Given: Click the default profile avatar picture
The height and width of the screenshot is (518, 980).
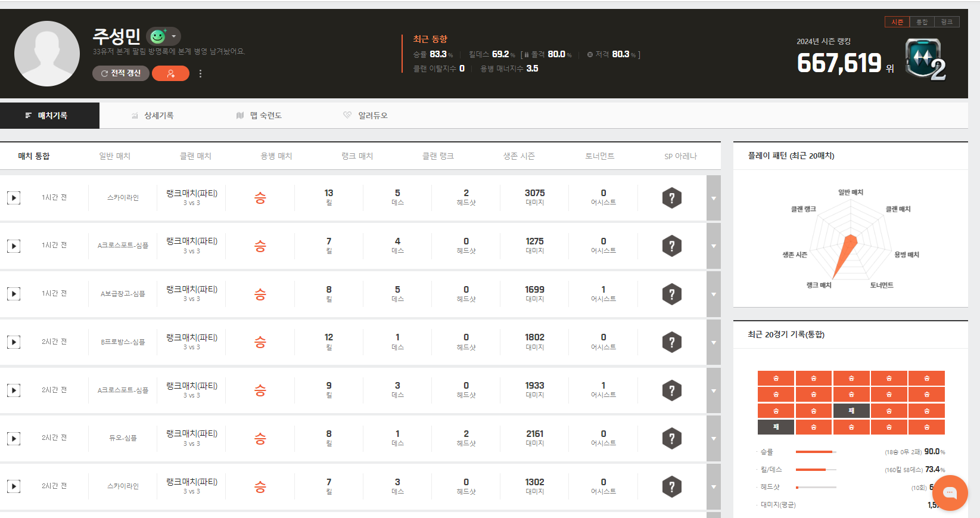Looking at the screenshot, I should (47, 54).
